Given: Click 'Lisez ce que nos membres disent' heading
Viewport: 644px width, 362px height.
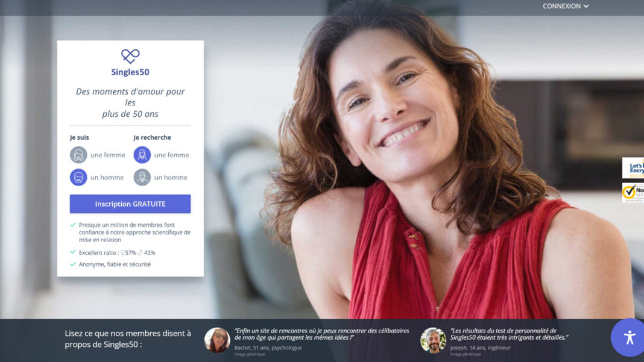Looking at the screenshot, I should click(x=128, y=339).
